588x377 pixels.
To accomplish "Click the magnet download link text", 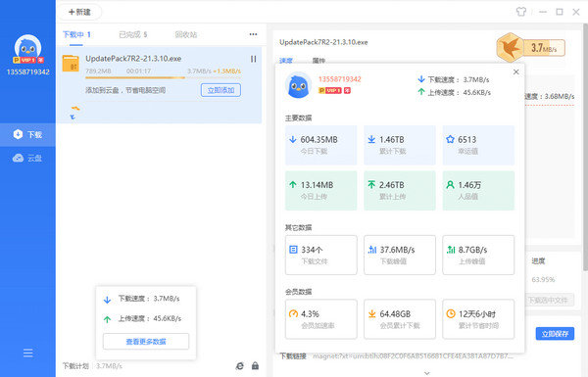I will [413, 356].
